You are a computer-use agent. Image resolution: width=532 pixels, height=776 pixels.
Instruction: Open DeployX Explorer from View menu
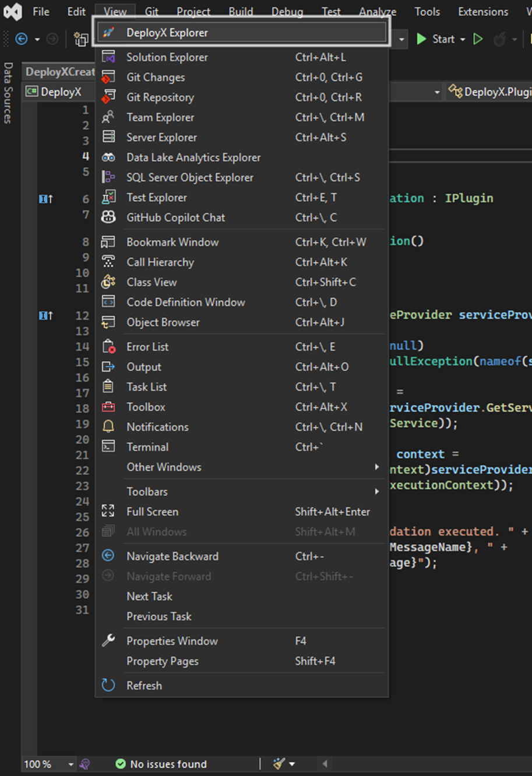tap(241, 33)
